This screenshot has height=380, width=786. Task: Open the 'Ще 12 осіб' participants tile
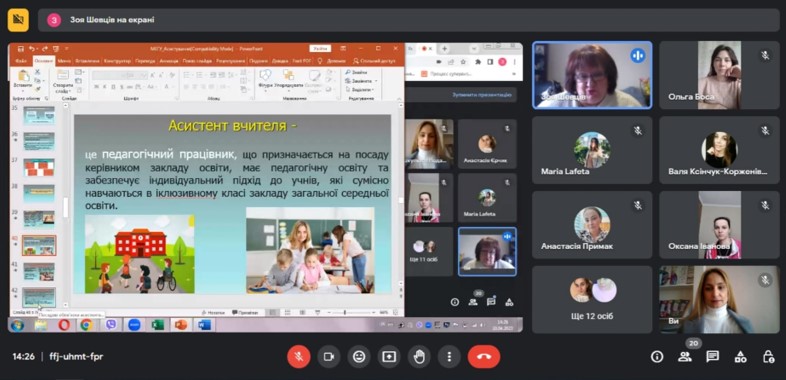point(592,299)
